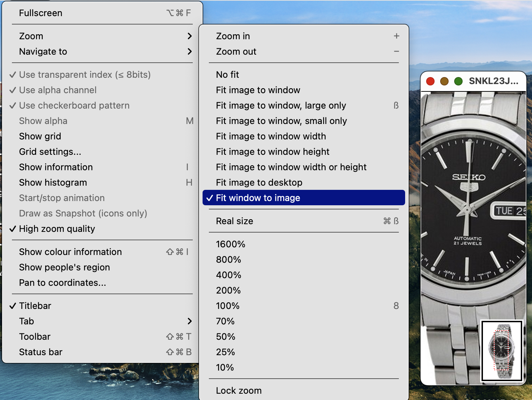Toggle High zoom quality option

[x=57, y=229]
